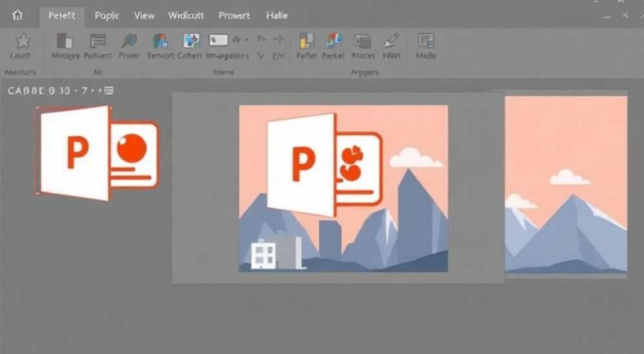Click the Partuect lines icon
Image resolution: width=644 pixels, height=354 pixels.
pos(98,41)
